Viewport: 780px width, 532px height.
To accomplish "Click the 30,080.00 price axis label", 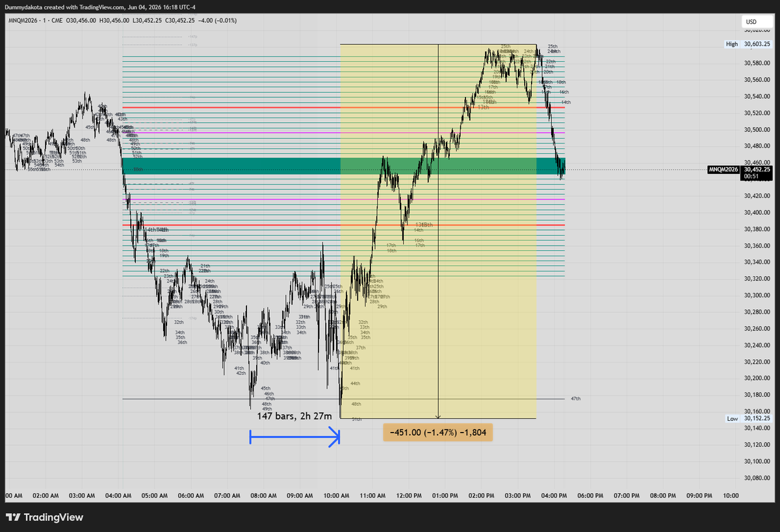I will pyautogui.click(x=757, y=477).
